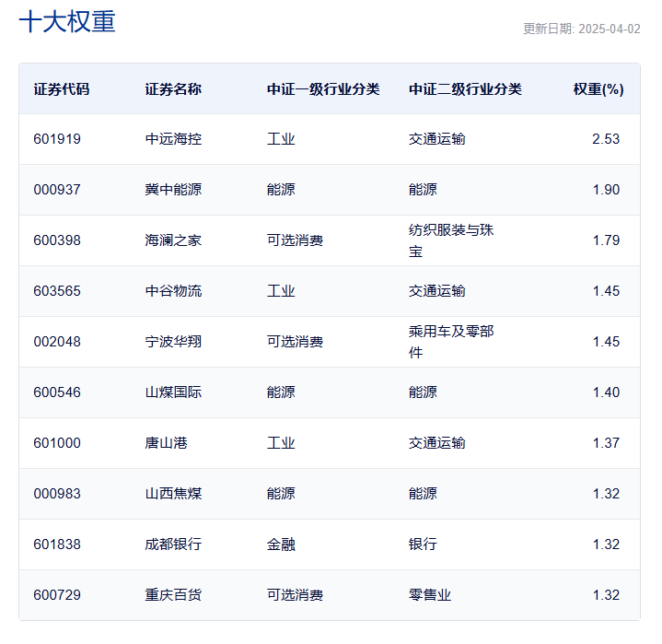The height and width of the screenshot is (644, 662).
Task: Click weight value 1.37
Action: coord(606,443)
